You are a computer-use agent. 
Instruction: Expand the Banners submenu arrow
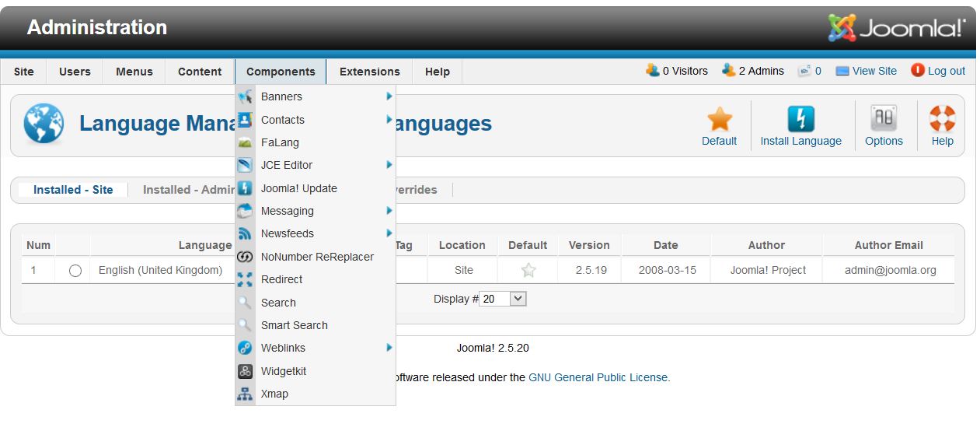389,96
